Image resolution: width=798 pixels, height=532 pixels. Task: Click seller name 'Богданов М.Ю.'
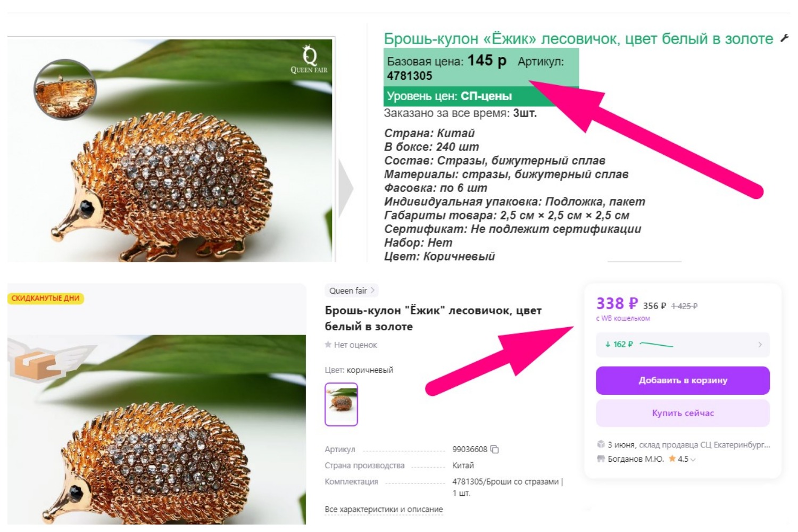pyautogui.click(x=636, y=459)
